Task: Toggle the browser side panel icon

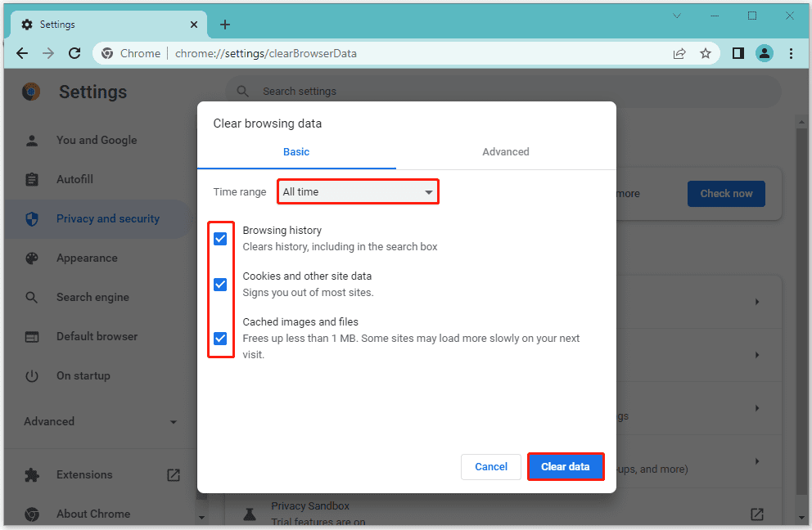Action: 738,53
